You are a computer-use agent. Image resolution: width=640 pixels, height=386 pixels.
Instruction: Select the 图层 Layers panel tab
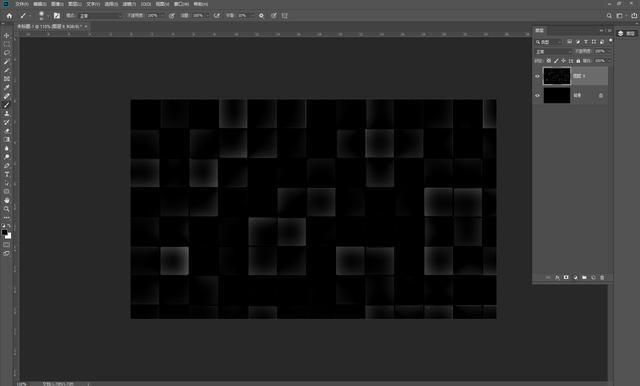[540, 31]
